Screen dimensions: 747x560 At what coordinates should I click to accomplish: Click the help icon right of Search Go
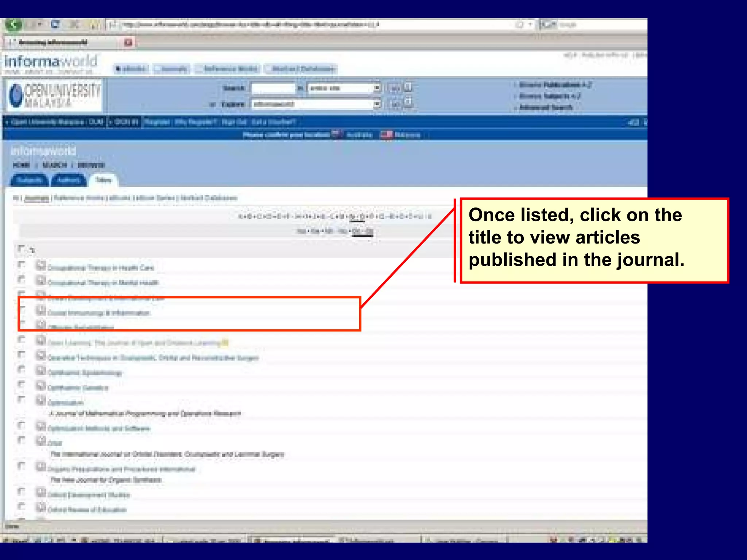(x=408, y=88)
